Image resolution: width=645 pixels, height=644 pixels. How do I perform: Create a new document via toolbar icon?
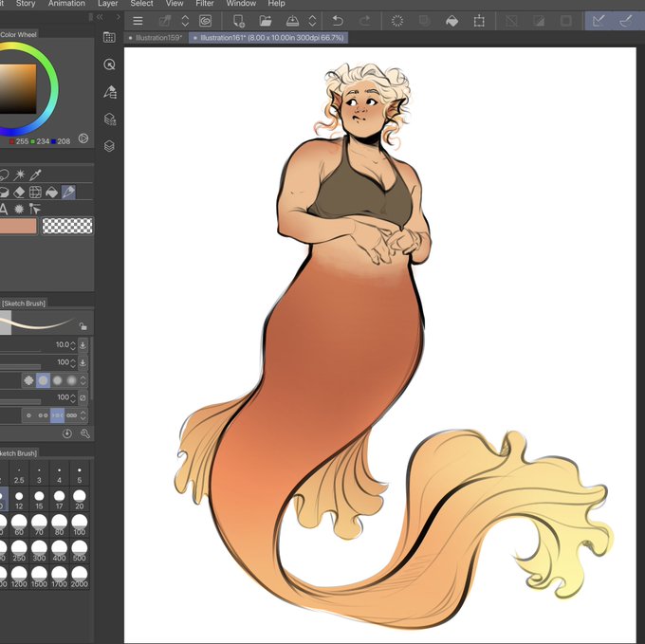239,21
